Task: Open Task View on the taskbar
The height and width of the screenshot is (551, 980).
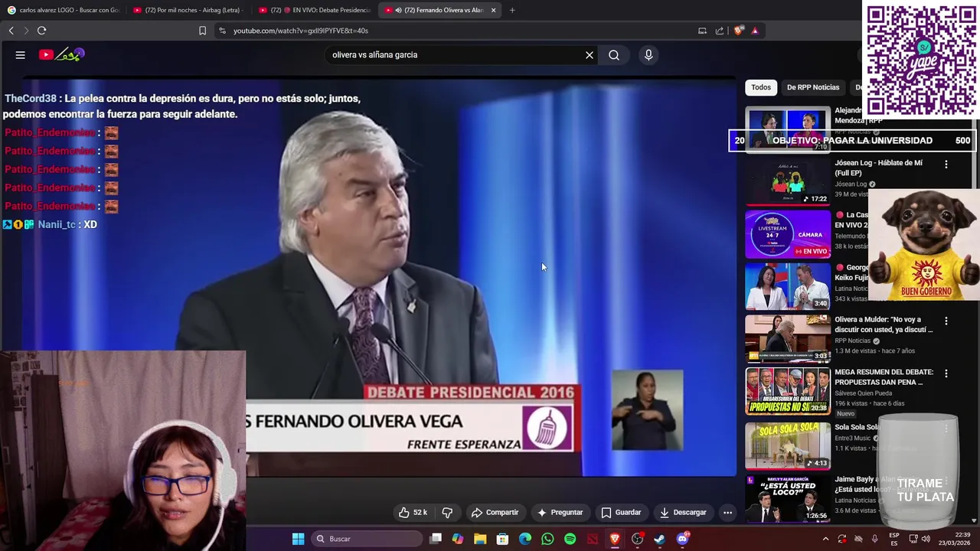Action: (x=436, y=539)
